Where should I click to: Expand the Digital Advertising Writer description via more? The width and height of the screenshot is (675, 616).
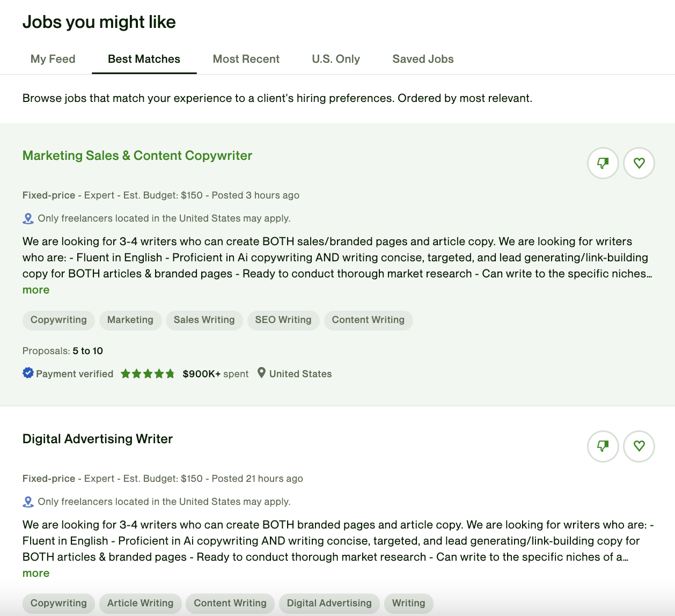pyautogui.click(x=35, y=573)
